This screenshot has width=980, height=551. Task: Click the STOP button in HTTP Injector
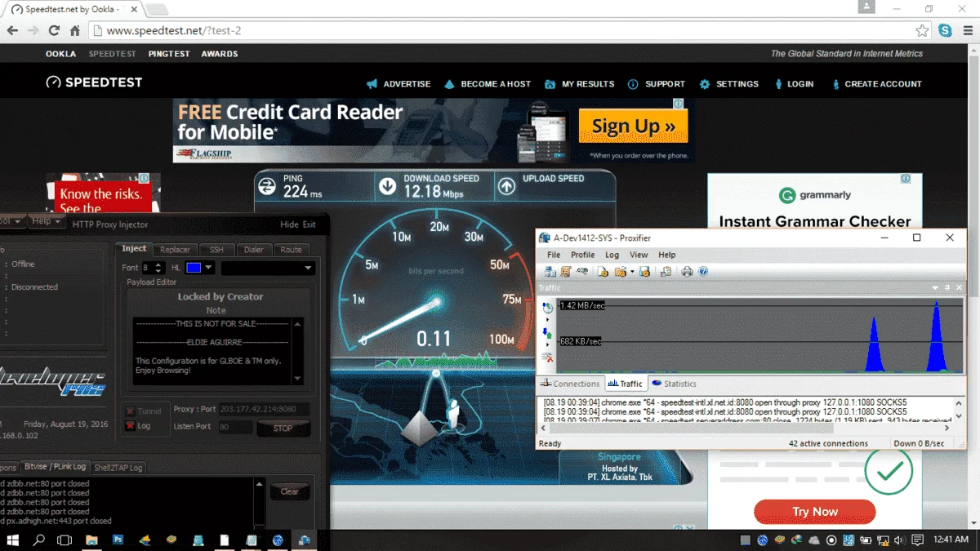(283, 428)
